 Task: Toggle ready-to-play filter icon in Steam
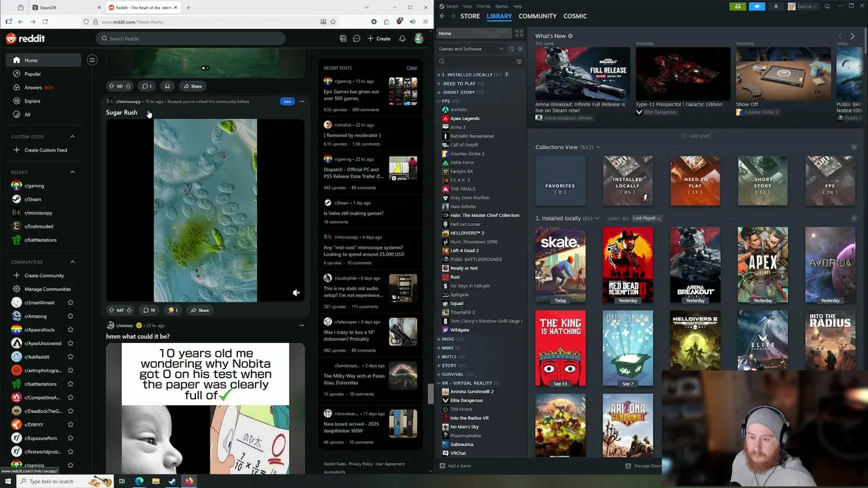pos(520,49)
